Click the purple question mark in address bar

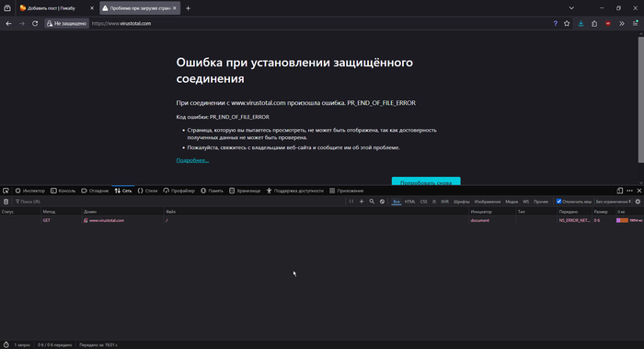(x=556, y=23)
